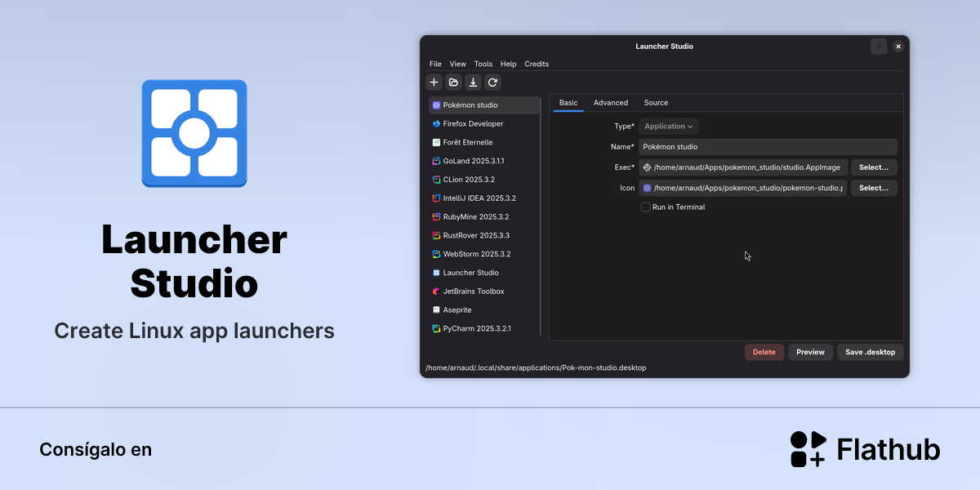
Task: Select 'CLion 2025.3.2' row
Action: coord(484,180)
